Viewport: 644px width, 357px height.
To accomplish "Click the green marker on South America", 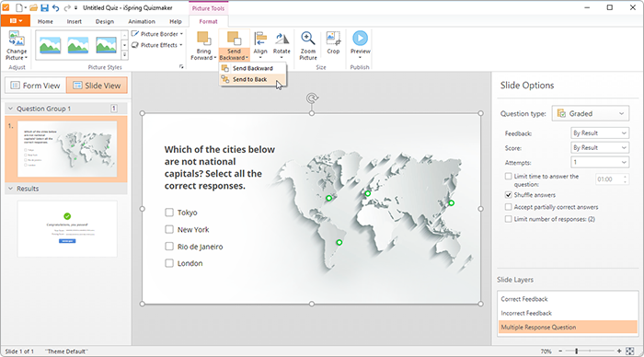I will click(339, 242).
